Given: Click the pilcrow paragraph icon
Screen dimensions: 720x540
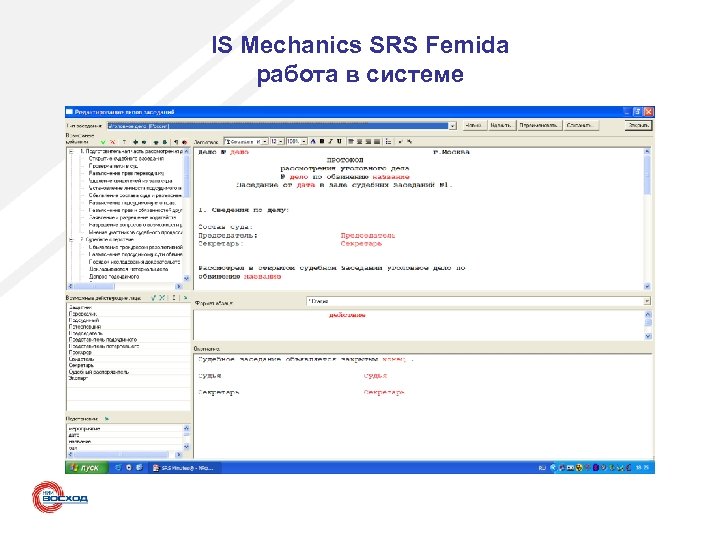Looking at the screenshot, I should pos(176,142).
